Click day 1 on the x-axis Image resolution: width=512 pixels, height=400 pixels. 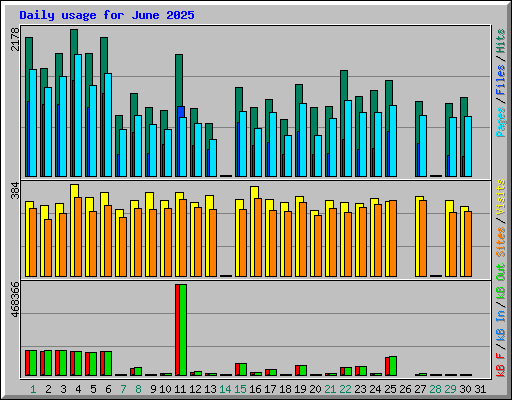point(33,389)
